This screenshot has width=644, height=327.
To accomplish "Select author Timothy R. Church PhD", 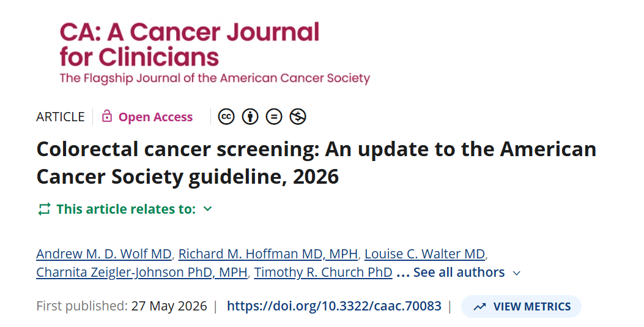I will tap(324, 272).
